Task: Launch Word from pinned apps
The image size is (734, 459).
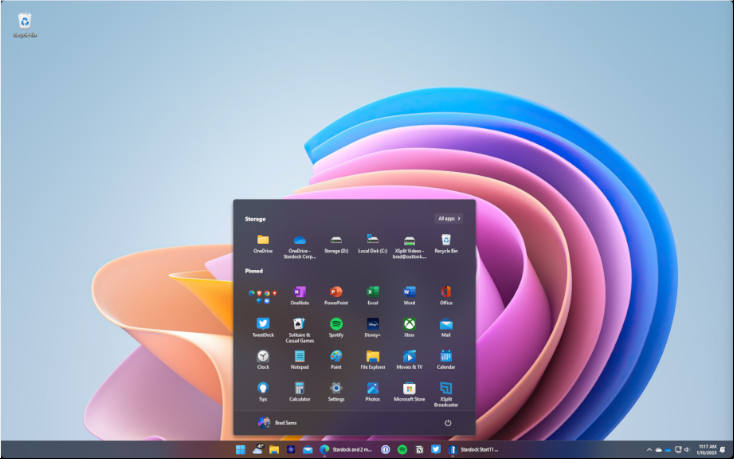Action: [x=409, y=296]
